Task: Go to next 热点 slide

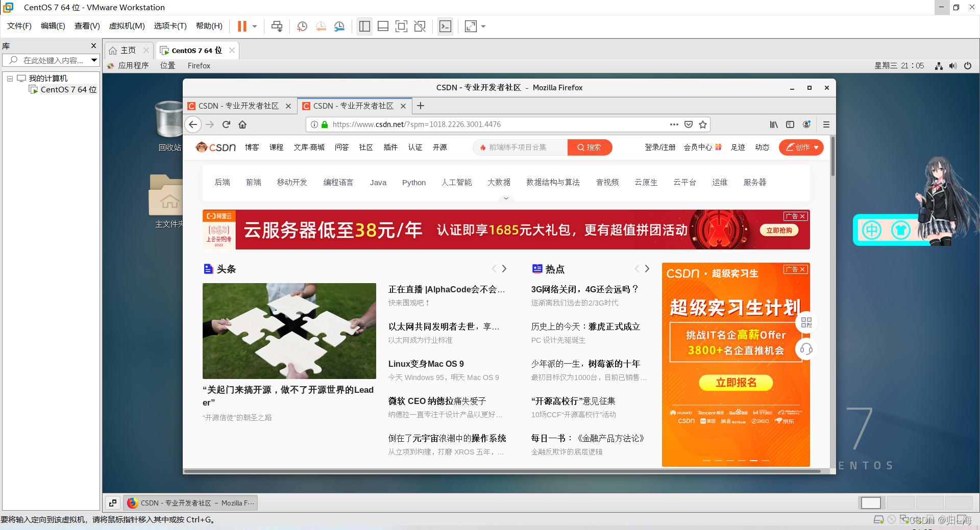Action: point(647,268)
